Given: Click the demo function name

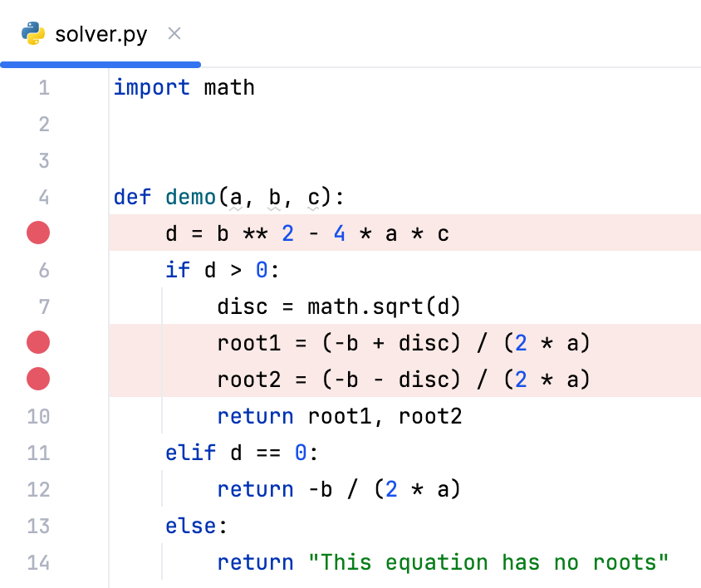Looking at the screenshot, I should coord(190,197).
